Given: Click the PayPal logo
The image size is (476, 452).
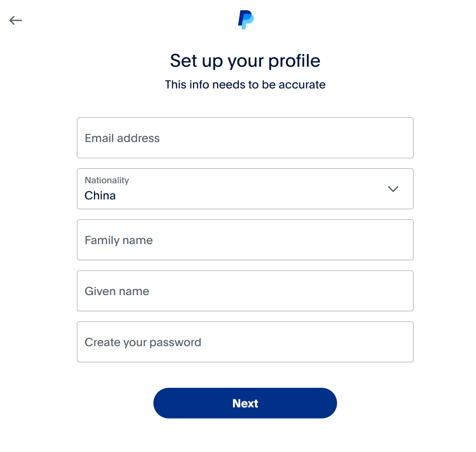Looking at the screenshot, I should [246, 20].
